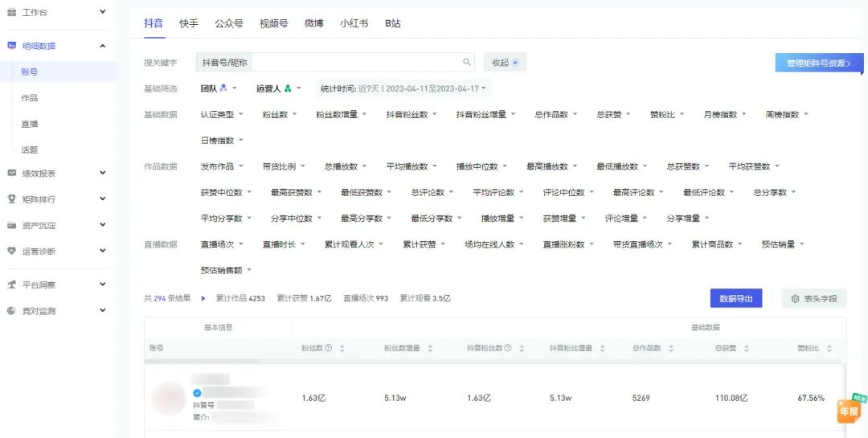Open the 分享增量 filter dropdown
This screenshot has height=438, width=868.
point(688,218)
